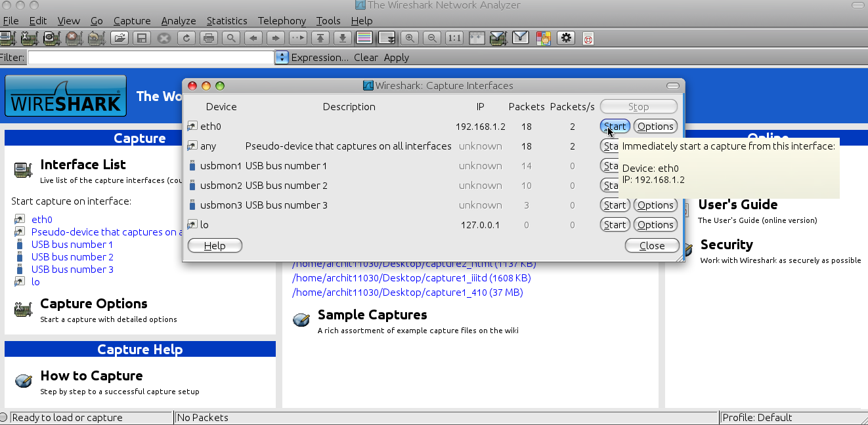The height and width of the screenshot is (425, 868).
Task: Click USB bus number 3 link
Action: (72, 270)
